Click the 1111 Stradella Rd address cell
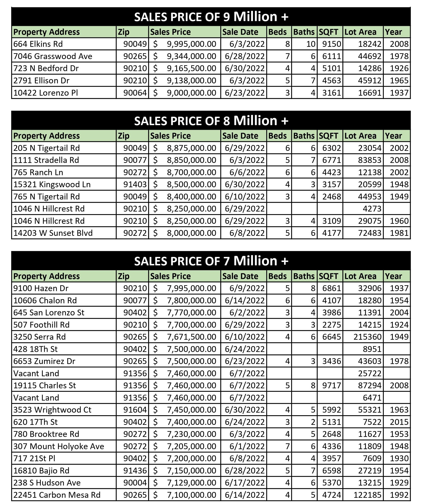 tap(46, 160)
